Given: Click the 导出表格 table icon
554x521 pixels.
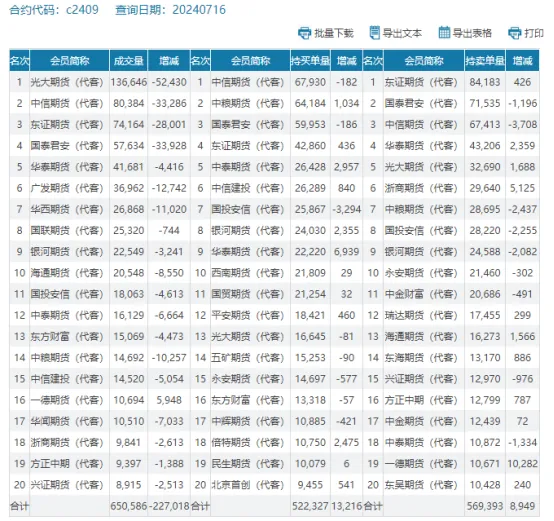Looking at the screenshot, I should pos(444,32).
